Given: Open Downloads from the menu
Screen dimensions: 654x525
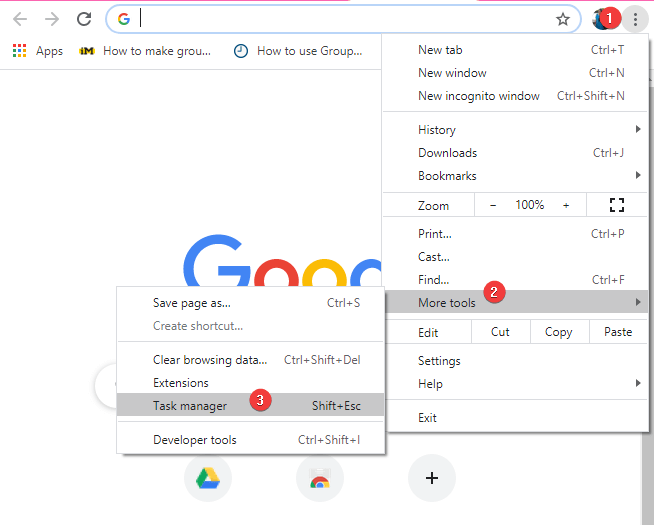Looking at the screenshot, I should [x=515, y=153].
